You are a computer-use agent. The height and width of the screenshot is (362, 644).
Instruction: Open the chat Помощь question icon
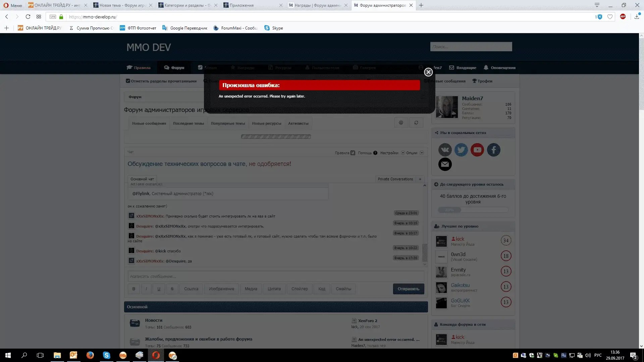(375, 153)
